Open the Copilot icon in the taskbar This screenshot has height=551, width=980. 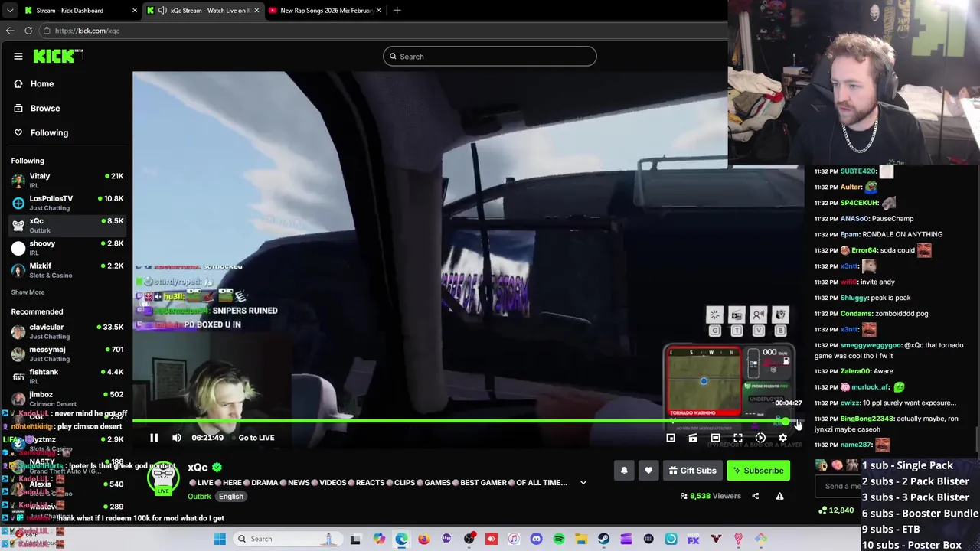click(x=379, y=539)
